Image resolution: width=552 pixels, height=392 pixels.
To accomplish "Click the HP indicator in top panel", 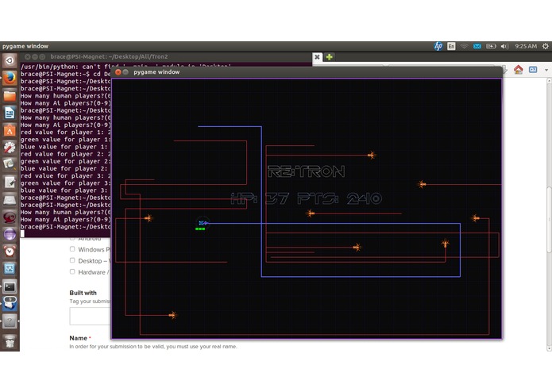I will [x=438, y=46].
